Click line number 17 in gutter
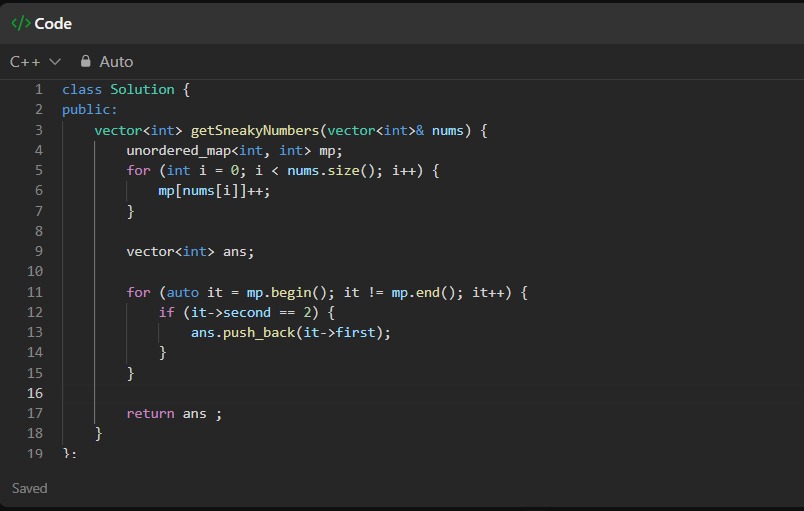 coord(35,413)
